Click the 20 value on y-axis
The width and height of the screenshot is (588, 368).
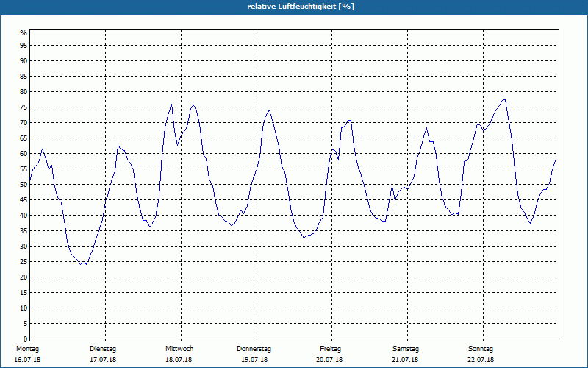(24, 277)
